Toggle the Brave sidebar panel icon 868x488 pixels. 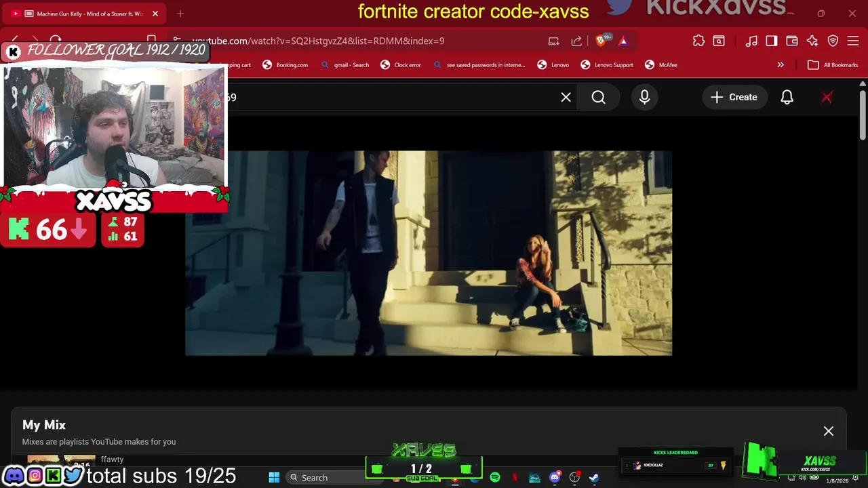click(772, 41)
